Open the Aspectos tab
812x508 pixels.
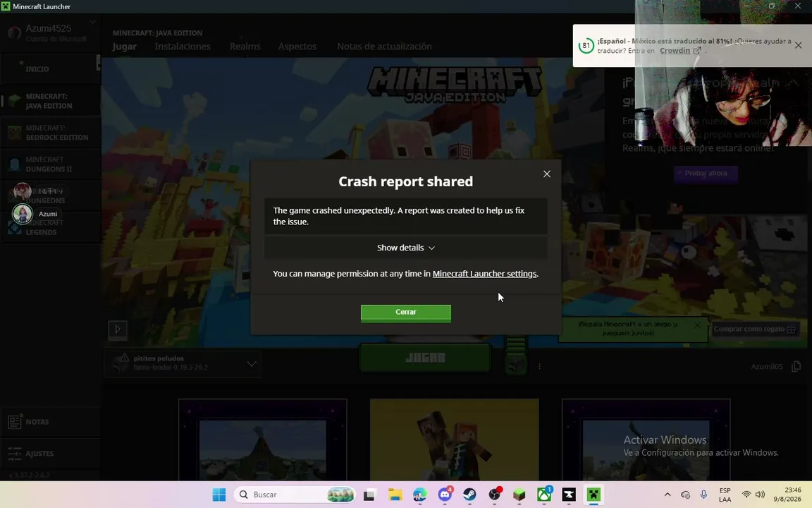coord(297,46)
